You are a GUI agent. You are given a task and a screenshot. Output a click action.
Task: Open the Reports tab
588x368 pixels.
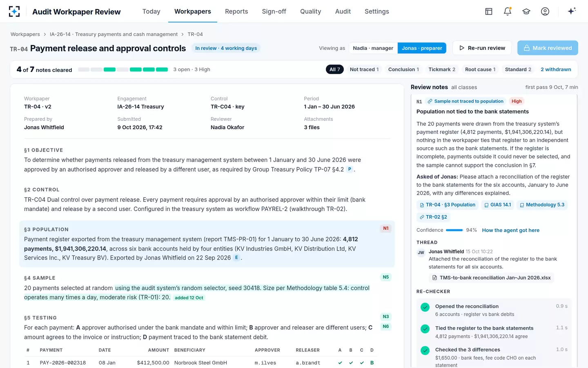click(x=236, y=11)
